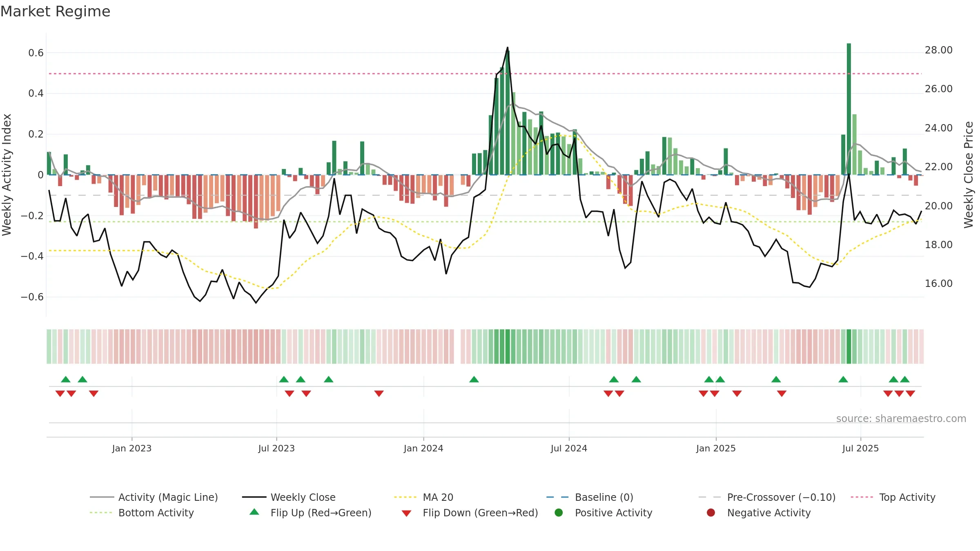The image size is (980, 551).
Task: Click the Activity (Magic Line) legend entry
Action: tap(154, 497)
